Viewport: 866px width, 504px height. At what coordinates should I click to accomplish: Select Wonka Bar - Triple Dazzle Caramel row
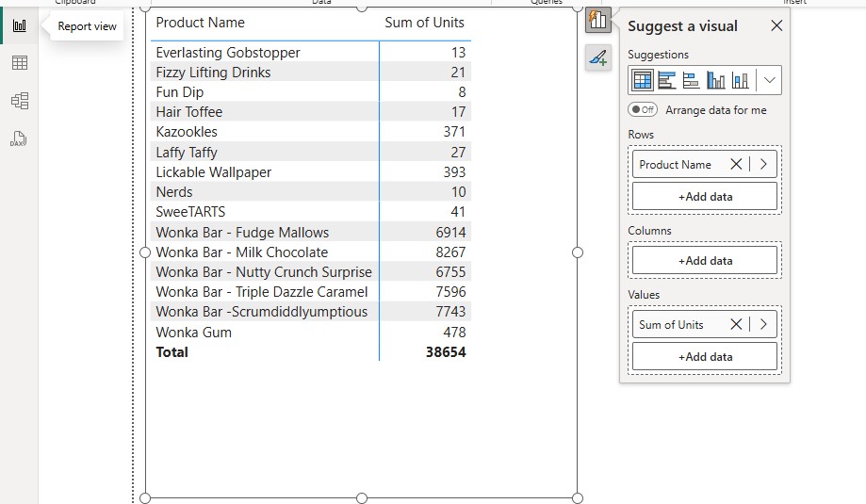[311, 292]
